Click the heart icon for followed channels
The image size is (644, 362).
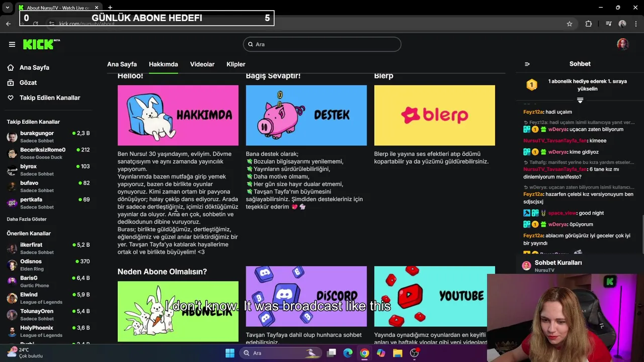pyautogui.click(x=11, y=98)
